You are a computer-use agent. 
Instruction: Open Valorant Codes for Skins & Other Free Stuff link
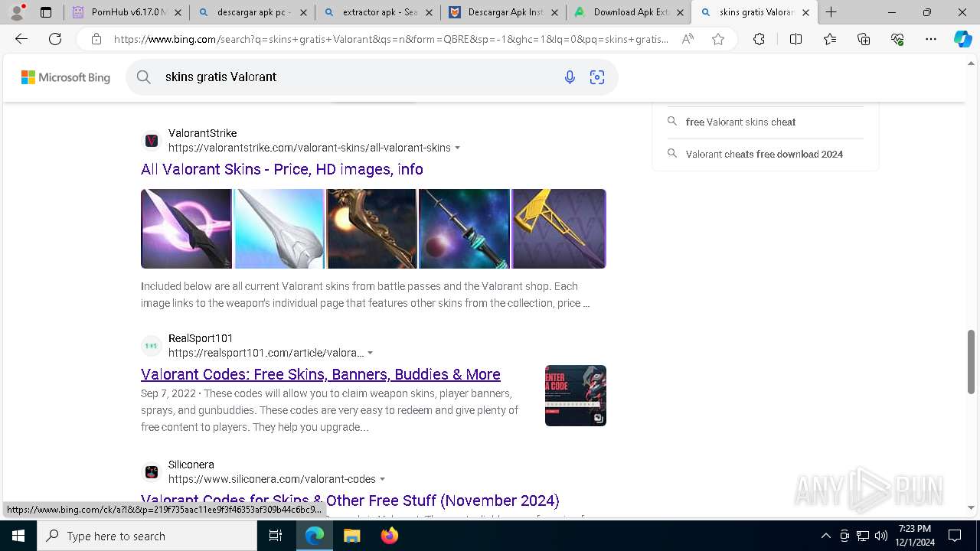[x=350, y=500]
